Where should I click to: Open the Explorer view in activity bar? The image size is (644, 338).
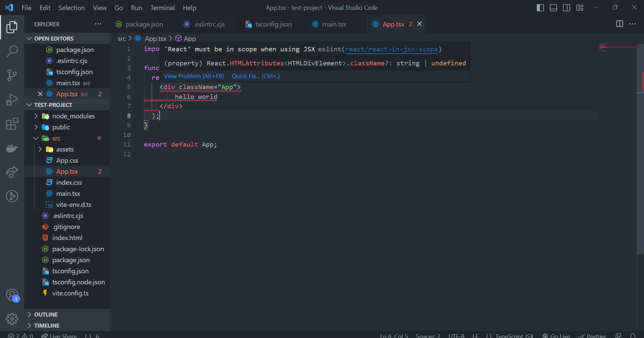pos(12,27)
